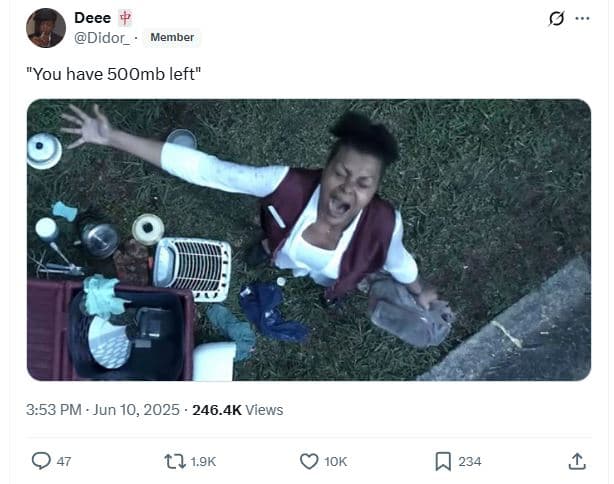Click the Member badge label
This screenshot has height=484, width=614.
[x=172, y=37]
